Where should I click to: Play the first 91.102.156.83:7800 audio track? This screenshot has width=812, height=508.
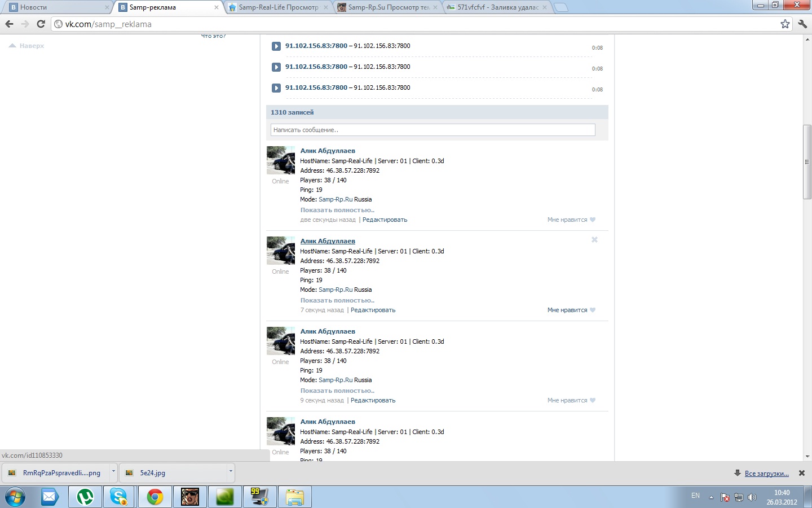(x=276, y=46)
